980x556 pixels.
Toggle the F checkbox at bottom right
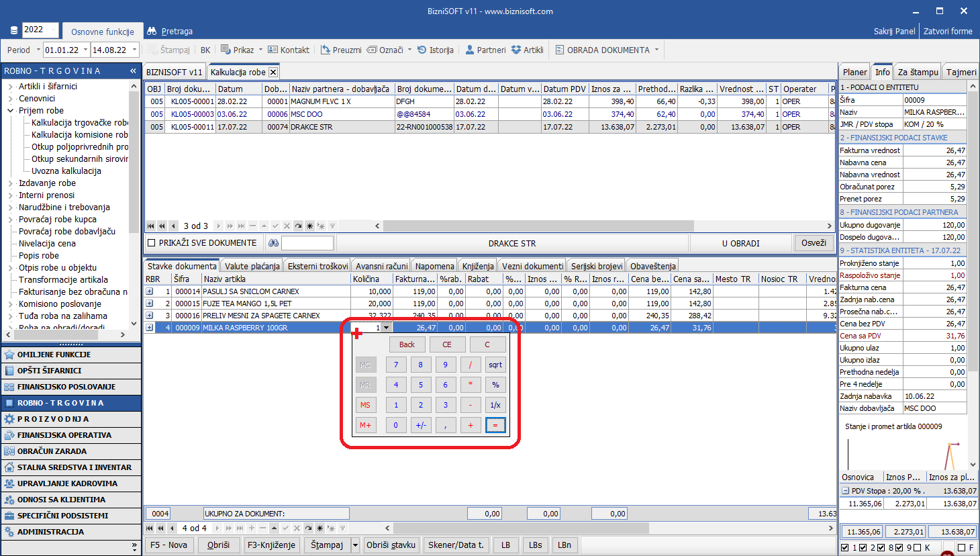coord(961,548)
